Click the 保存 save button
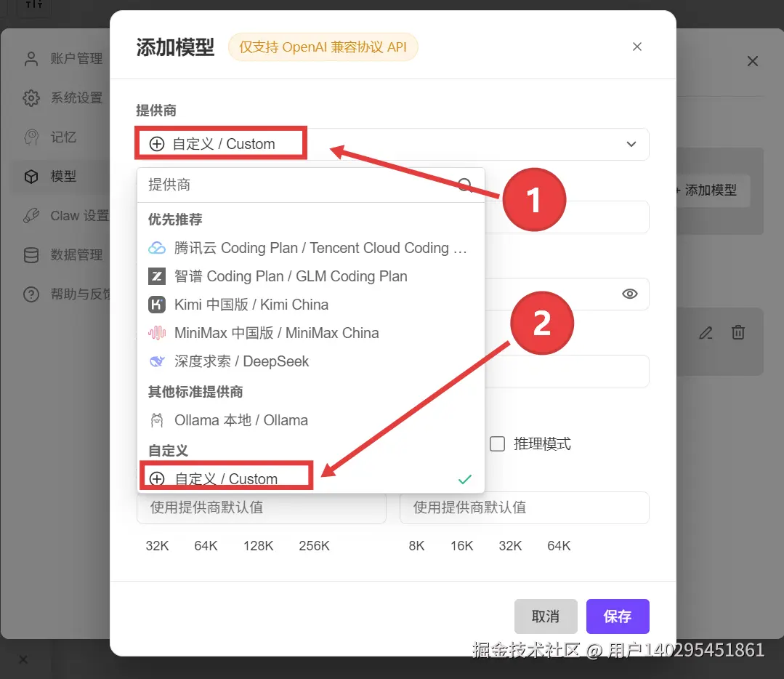784x679 pixels. pos(618,616)
